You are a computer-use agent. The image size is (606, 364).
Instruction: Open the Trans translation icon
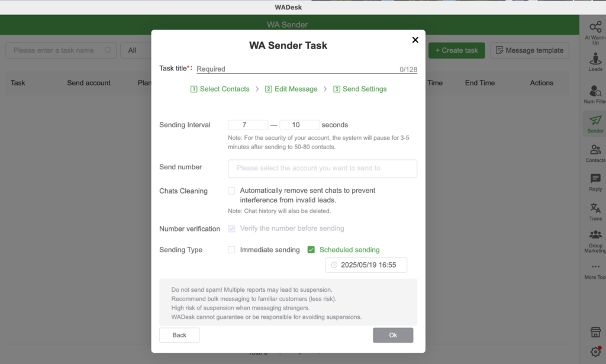coord(595,208)
